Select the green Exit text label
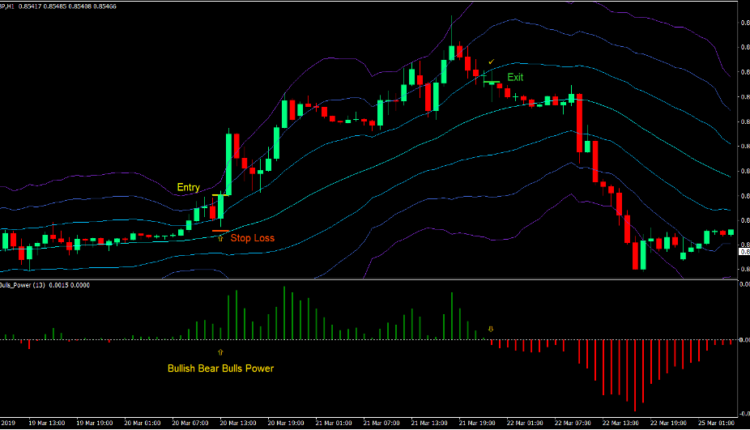Viewport: 750px width, 430px height. tap(515, 77)
